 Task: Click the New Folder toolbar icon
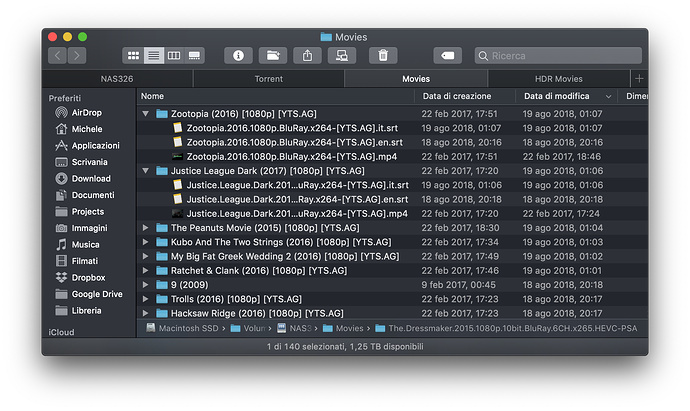(x=273, y=55)
